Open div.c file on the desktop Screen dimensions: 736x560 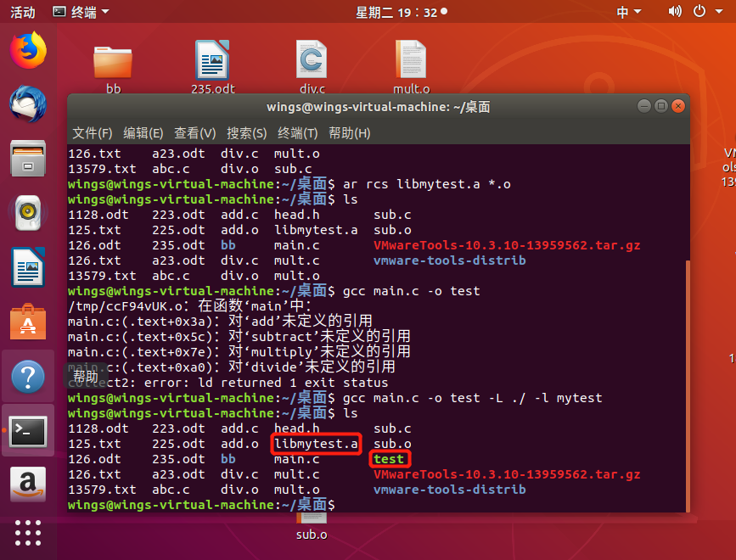pyautogui.click(x=311, y=61)
